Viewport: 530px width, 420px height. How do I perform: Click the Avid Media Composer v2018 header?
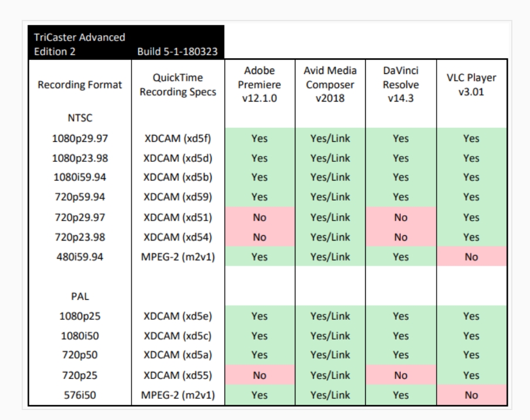(x=329, y=82)
